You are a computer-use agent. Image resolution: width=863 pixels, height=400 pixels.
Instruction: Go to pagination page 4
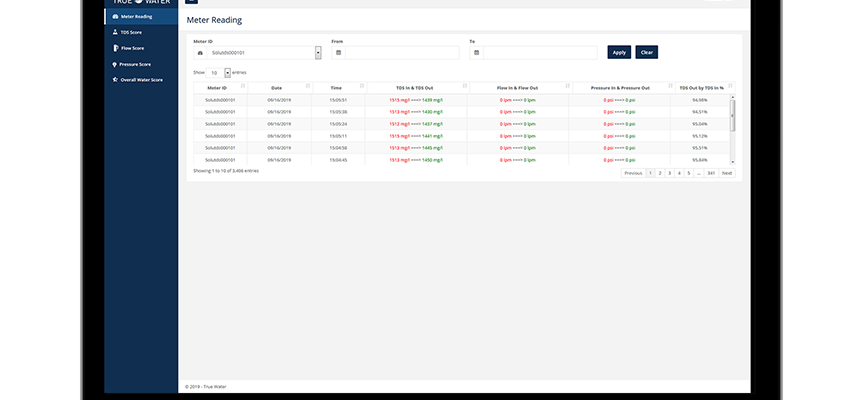pyautogui.click(x=679, y=173)
